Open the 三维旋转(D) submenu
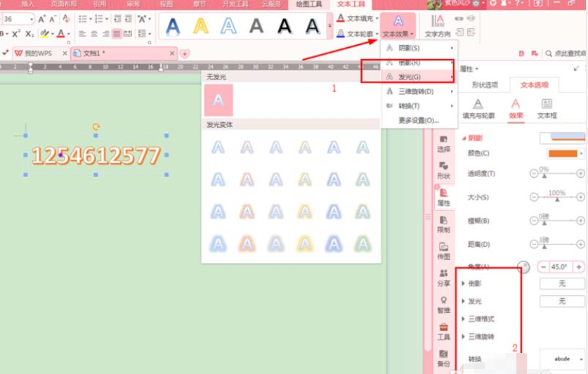This screenshot has height=374, width=588. 419,91
